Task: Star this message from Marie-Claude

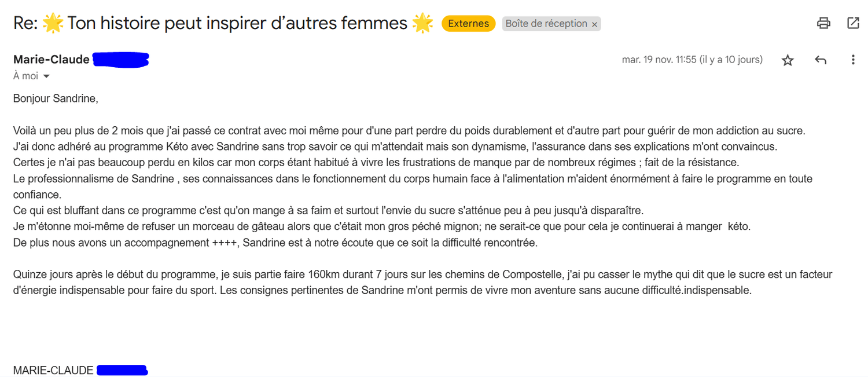Action: click(x=788, y=60)
